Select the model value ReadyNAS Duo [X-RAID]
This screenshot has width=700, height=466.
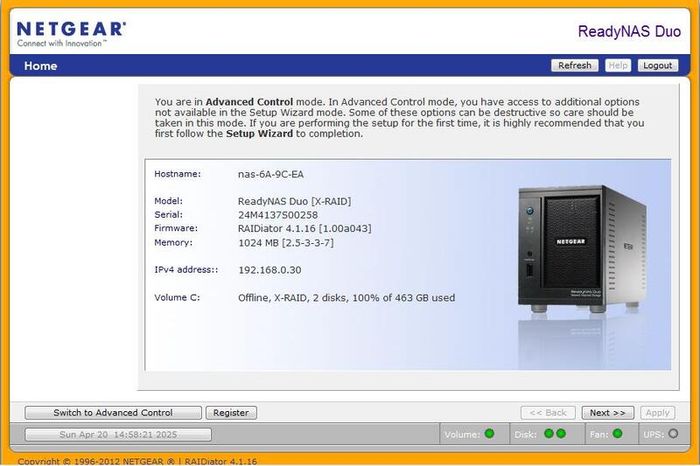[294, 201]
